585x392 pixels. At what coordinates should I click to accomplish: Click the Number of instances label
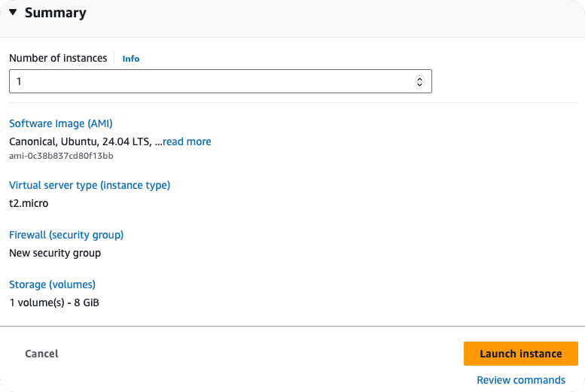(58, 58)
